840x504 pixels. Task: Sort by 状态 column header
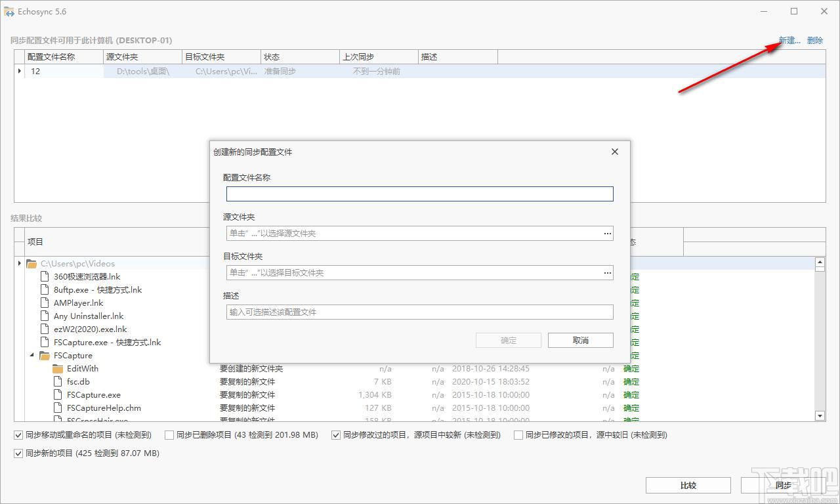click(300, 57)
